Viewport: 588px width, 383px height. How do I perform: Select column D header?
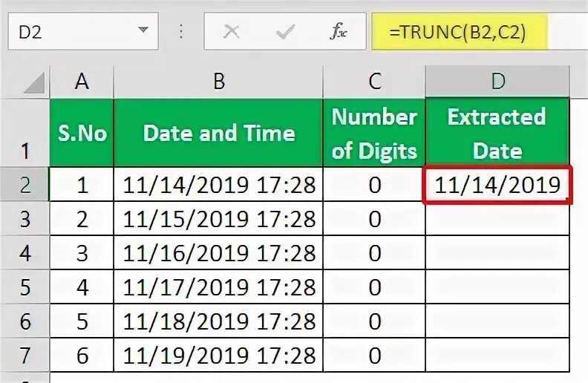pyautogui.click(x=497, y=81)
